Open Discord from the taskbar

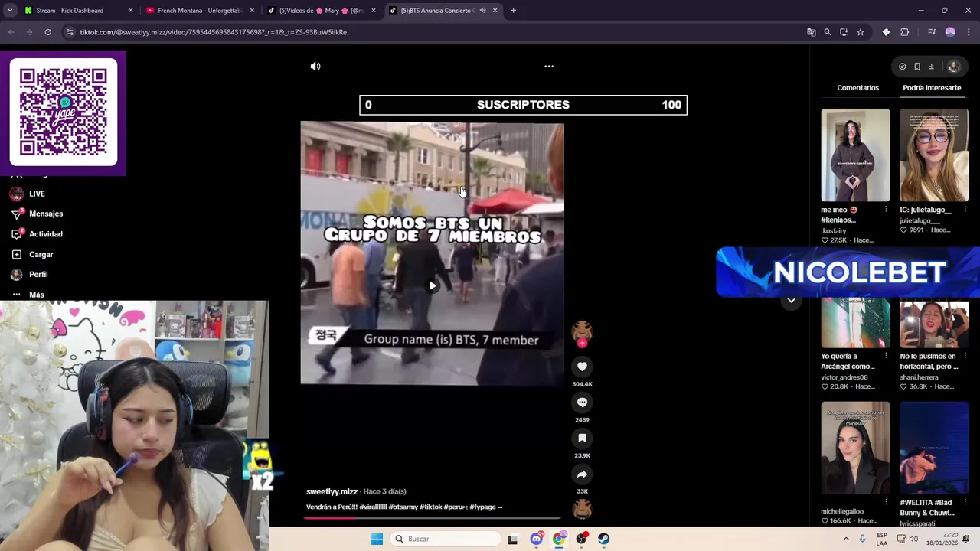[x=536, y=539]
